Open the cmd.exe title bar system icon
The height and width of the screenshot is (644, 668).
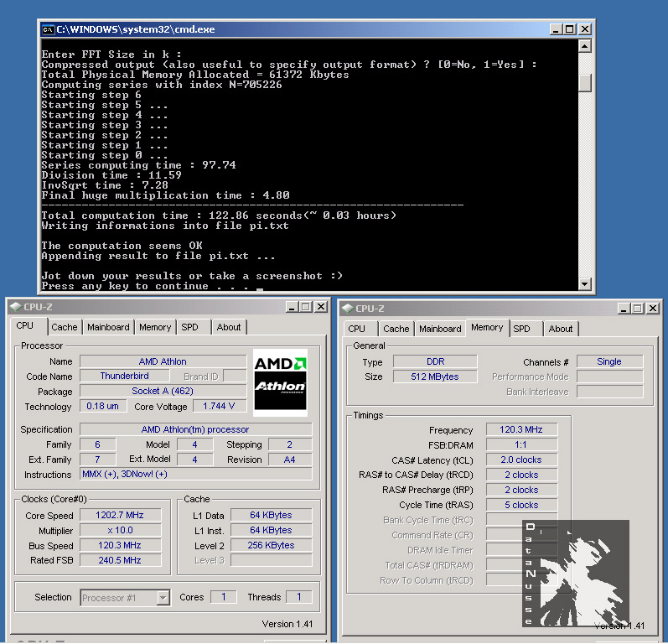pos(48,29)
